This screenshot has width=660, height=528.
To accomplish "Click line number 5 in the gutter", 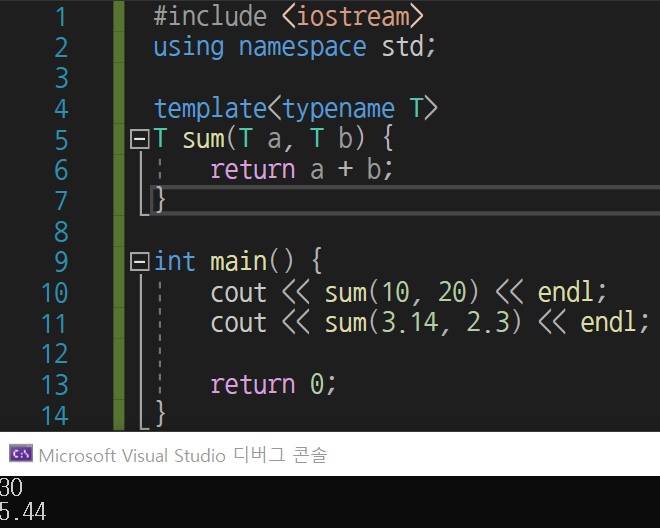I will (61, 140).
